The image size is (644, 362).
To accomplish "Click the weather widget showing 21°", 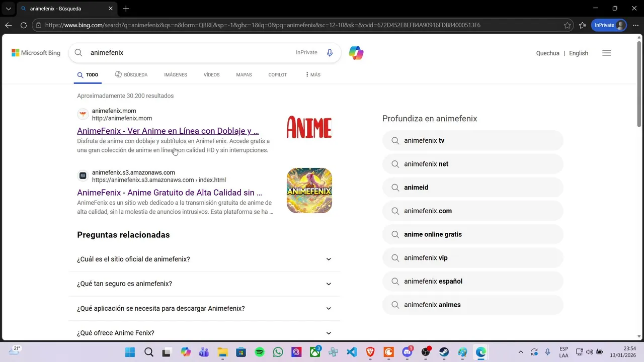I will (x=14, y=351).
